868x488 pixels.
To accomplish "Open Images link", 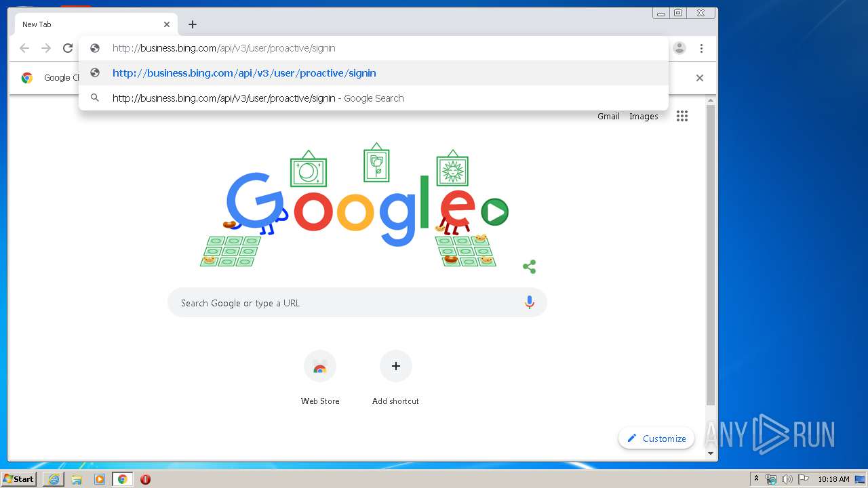I will click(644, 117).
